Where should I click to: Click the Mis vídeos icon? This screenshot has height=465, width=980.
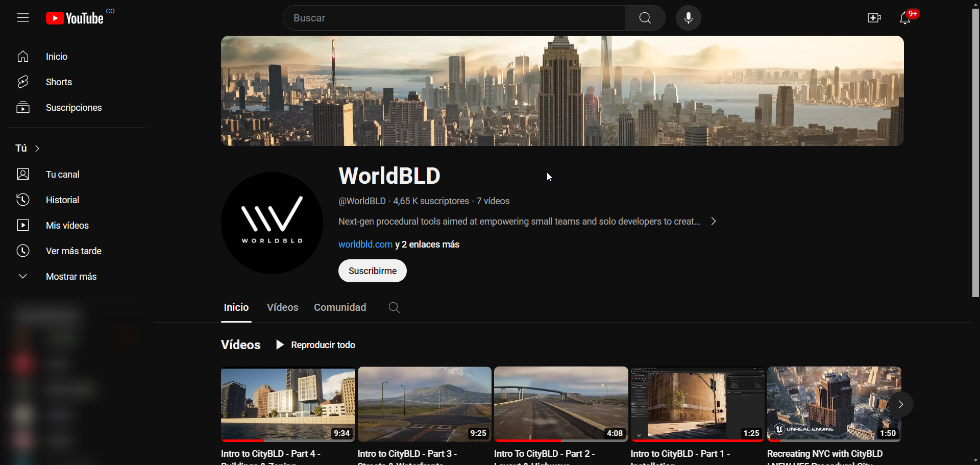click(23, 226)
